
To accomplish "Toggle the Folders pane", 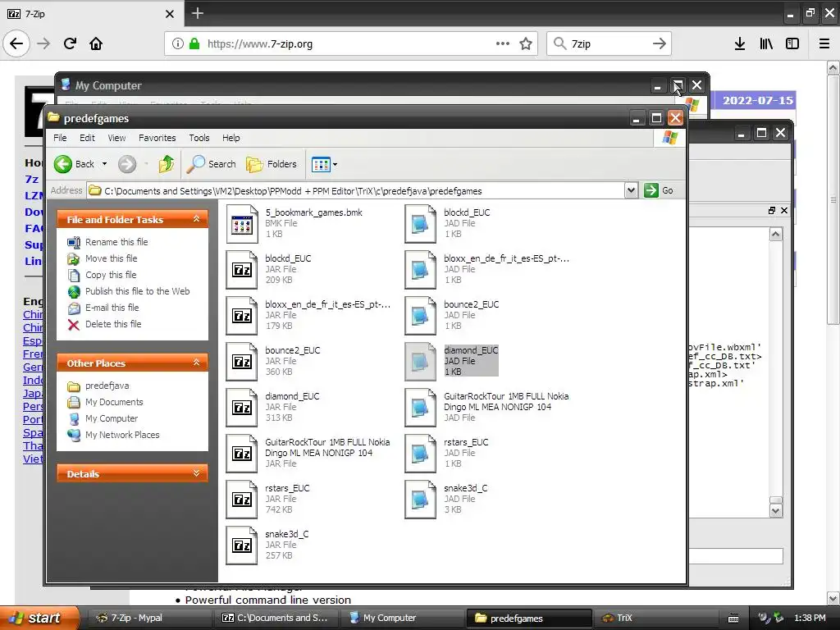I will click(x=272, y=164).
